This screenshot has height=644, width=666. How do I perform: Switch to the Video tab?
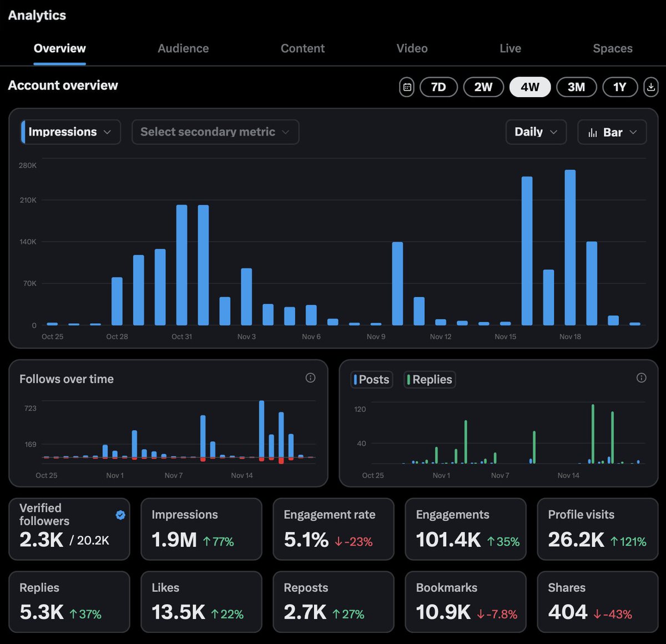click(412, 48)
